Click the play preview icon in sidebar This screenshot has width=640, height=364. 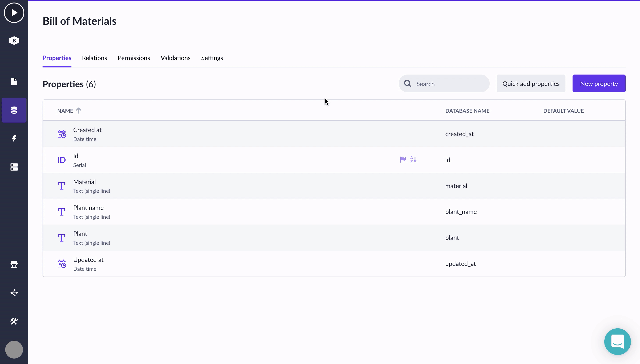(x=14, y=13)
